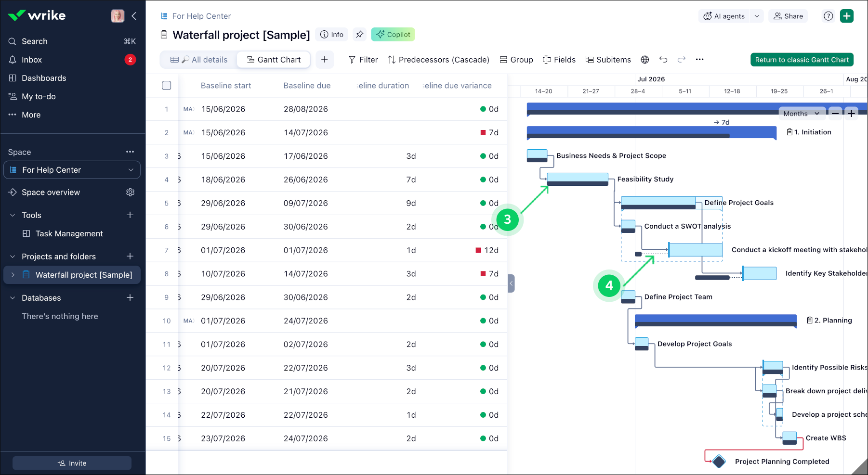
Task: Open Subitems options
Action: (x=608, y=60)
